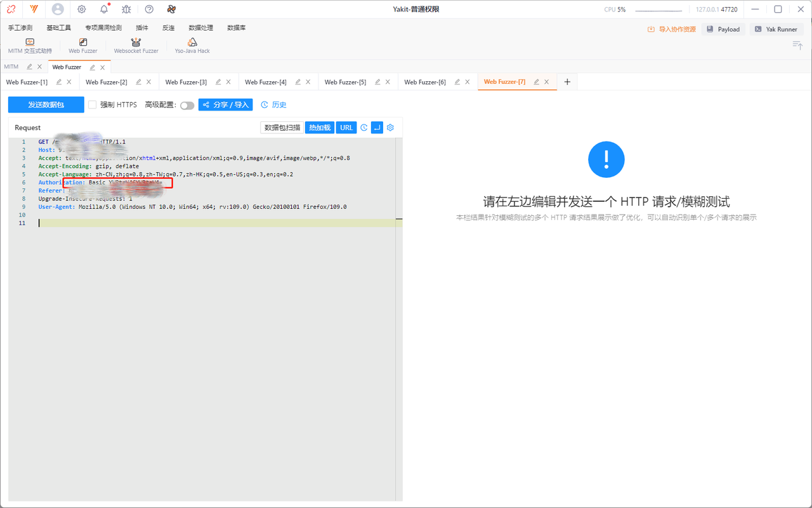812x508 pixels.
Task: Click the pinwheel icon beside help
Action: pos(171,10)
